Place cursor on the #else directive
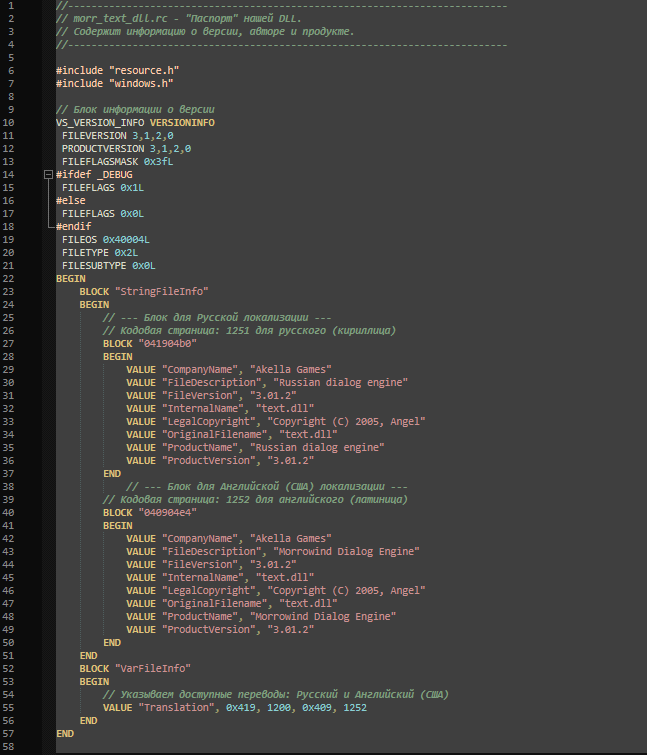Screen dimensions: 647x755 coord(70,200)
